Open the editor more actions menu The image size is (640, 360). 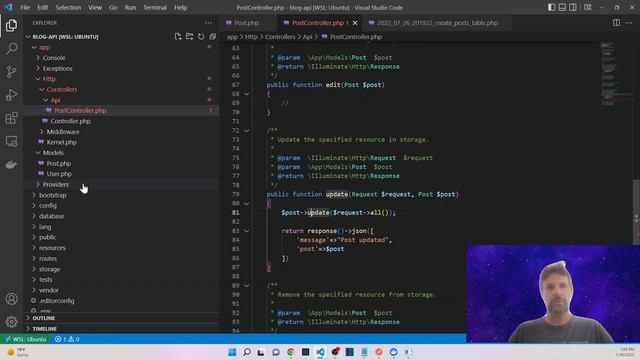[629, 23]
